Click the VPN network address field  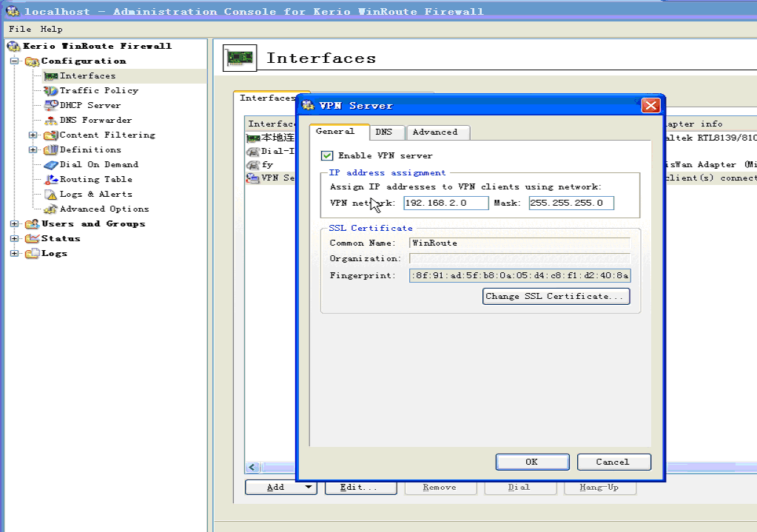click(x=445, y=203)
